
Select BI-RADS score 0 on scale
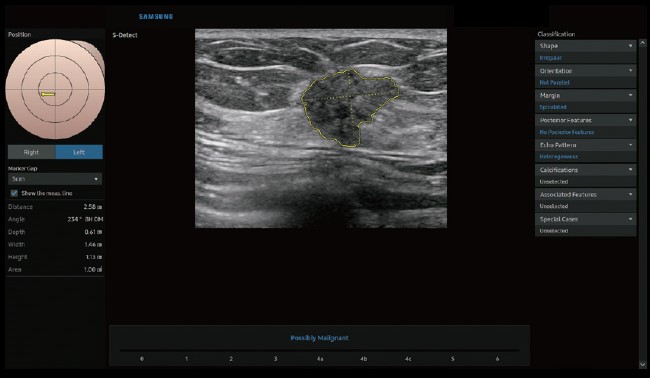coord(142,359)
